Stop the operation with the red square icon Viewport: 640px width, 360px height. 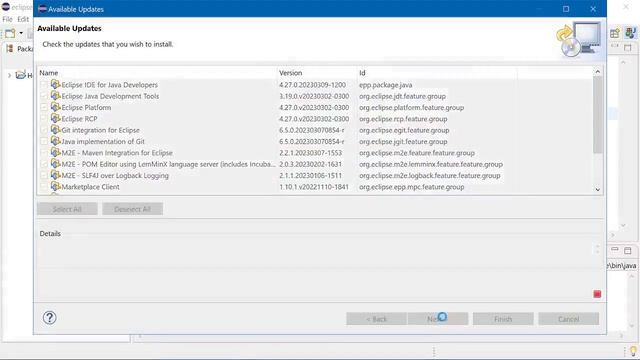(x=597, y=294)
